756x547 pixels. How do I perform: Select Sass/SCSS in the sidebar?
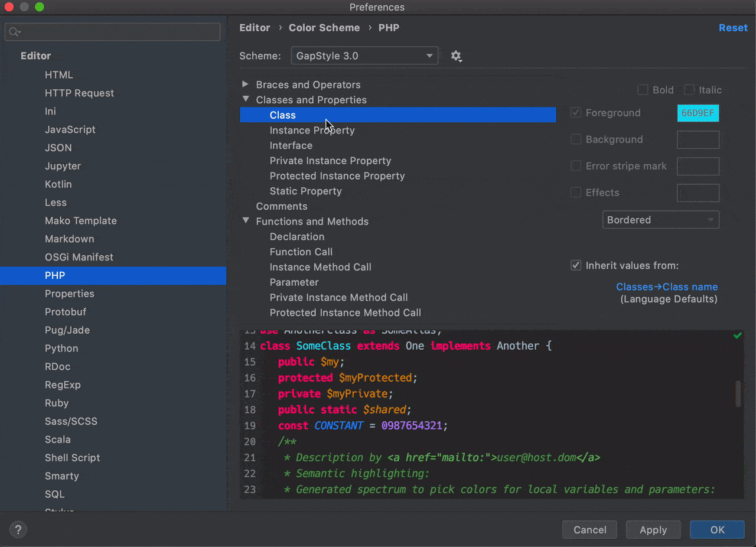click(71, 421)
